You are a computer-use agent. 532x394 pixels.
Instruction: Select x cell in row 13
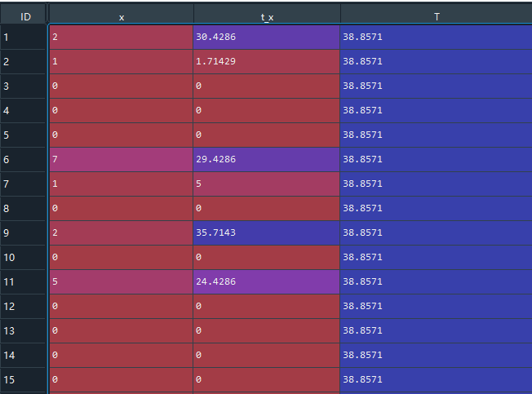(121, 330)
